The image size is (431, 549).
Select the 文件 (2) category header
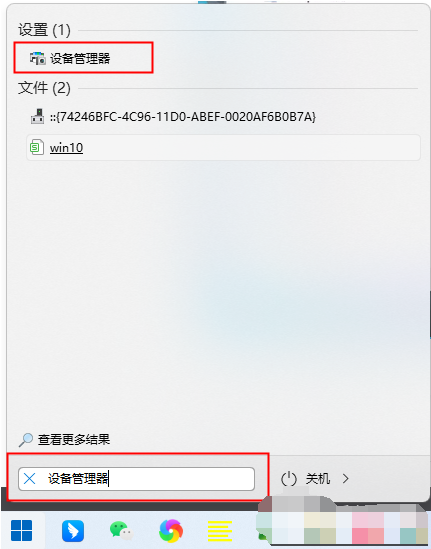tap(44, 88)
